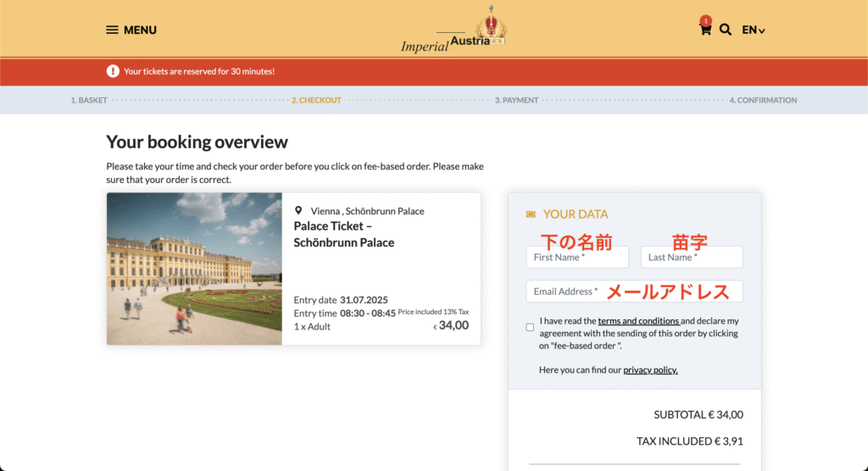Click the entry time 08:30 - 08:45
868x471 pixels.
[368, 313]
